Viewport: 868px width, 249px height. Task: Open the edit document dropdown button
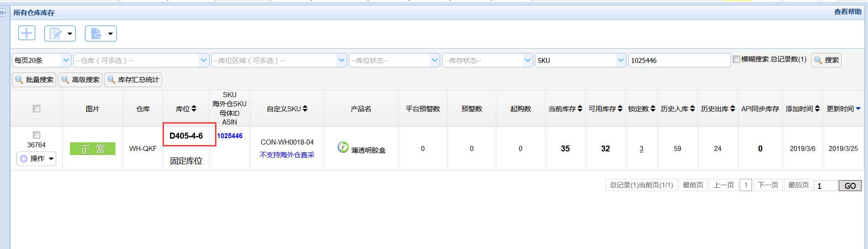point(60,33)
